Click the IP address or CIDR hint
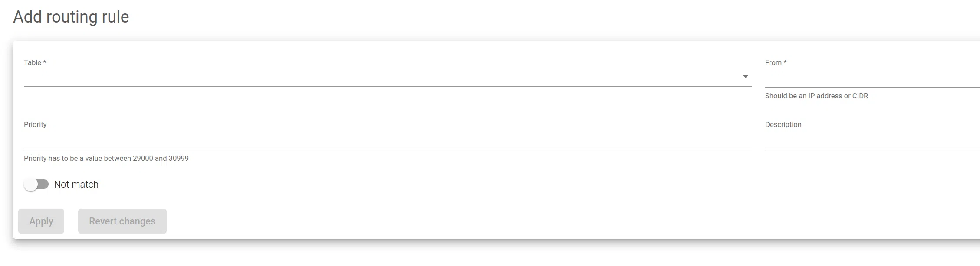This screenshot has width=980, height=266. tap(816, 96)
